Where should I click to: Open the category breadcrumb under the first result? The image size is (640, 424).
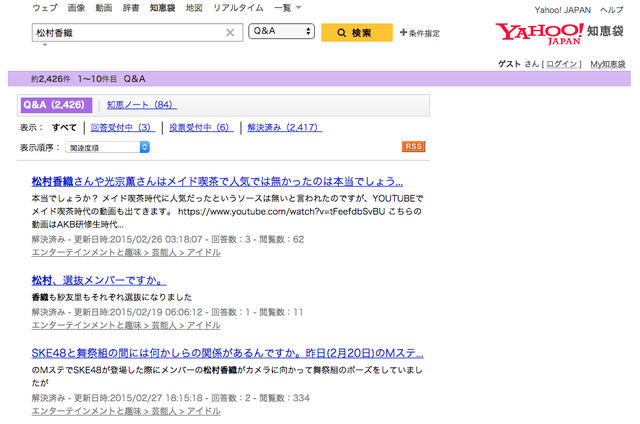tap(126, 253)
